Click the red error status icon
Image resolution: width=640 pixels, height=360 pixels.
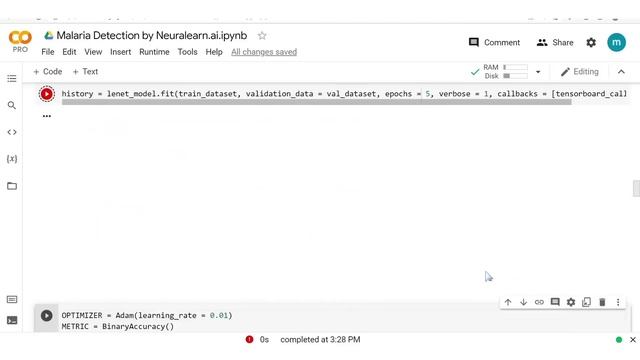tap(249, 339)
